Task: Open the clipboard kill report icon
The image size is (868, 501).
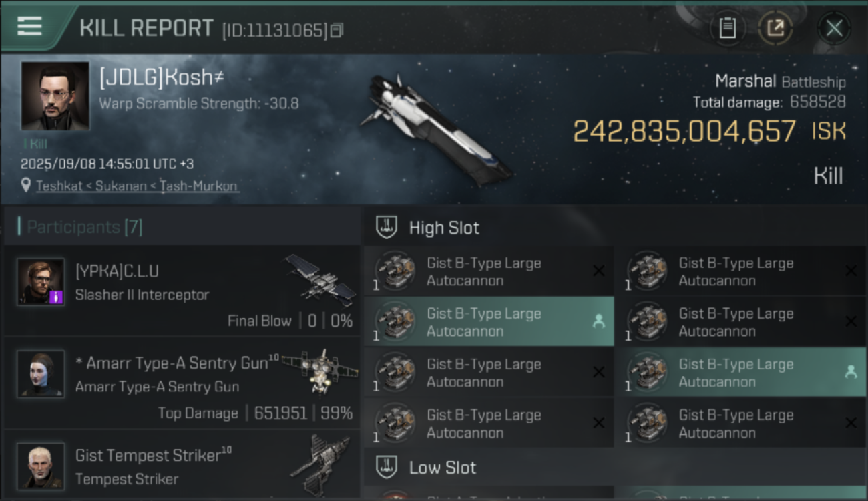Action: point(727,28)
